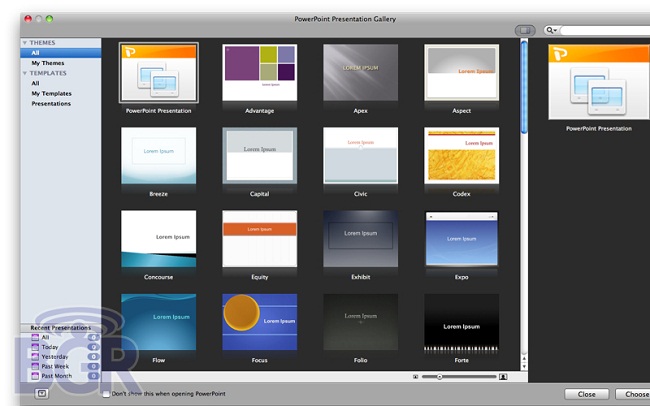Adjust the thumbnail size slider

tap(439, 377)
